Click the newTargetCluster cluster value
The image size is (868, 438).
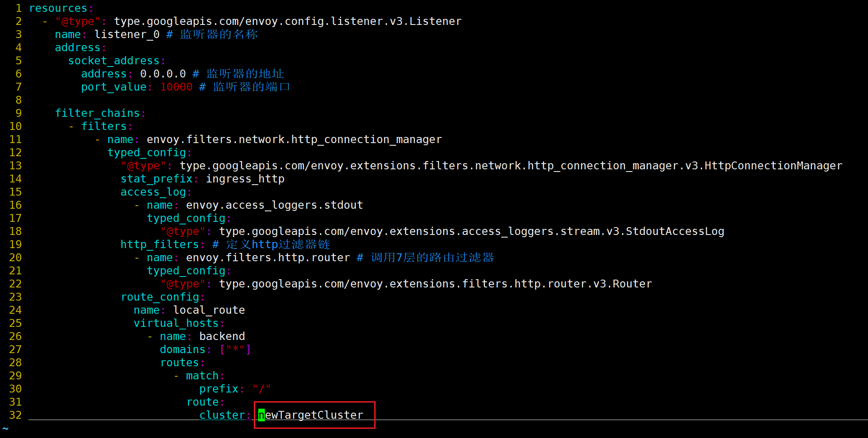[311, 415]
